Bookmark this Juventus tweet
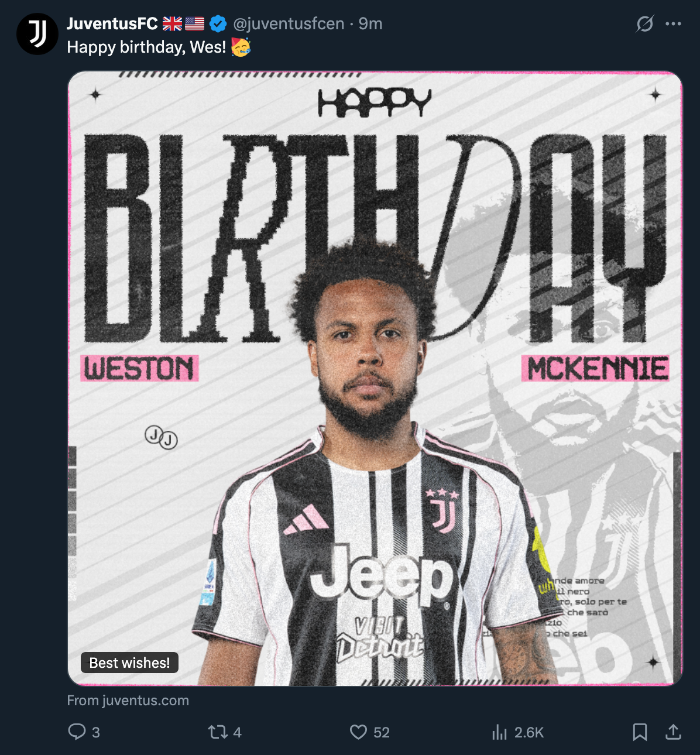The height and width of the screenshot is (755, 700). (x=640, y=732)
